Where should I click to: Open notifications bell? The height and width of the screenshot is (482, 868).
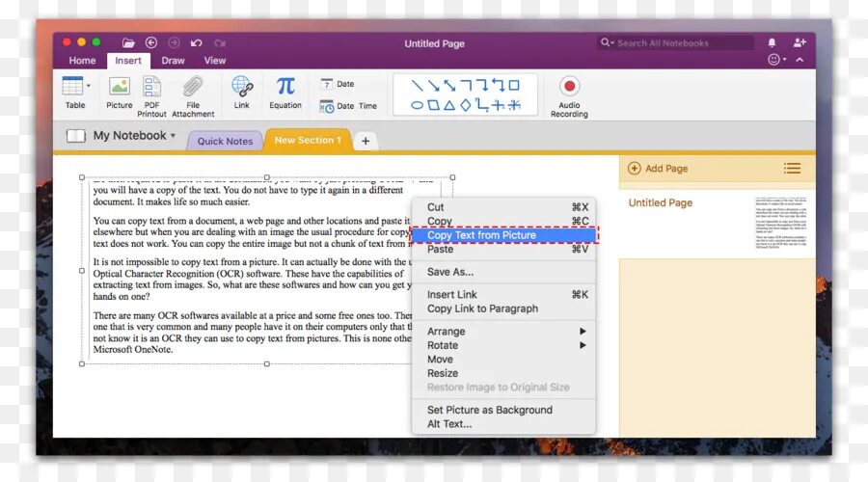pos(772,42)
